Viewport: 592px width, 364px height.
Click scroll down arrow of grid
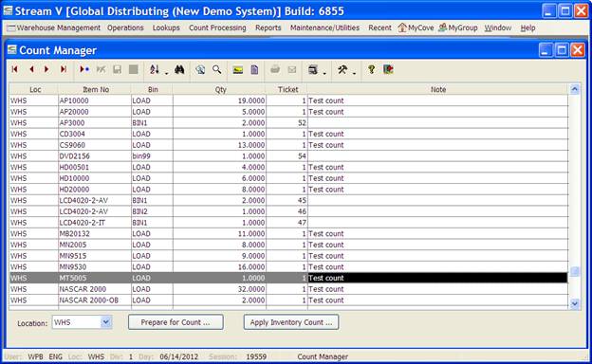[574, 303]
